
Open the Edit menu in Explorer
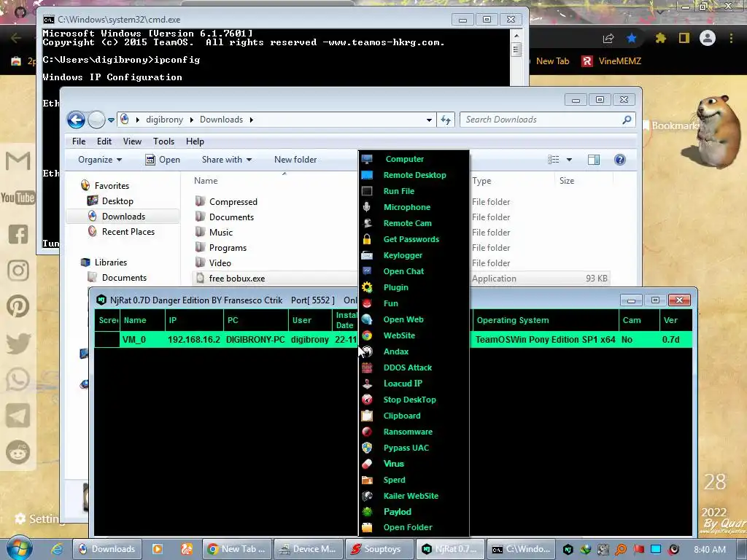104,141
